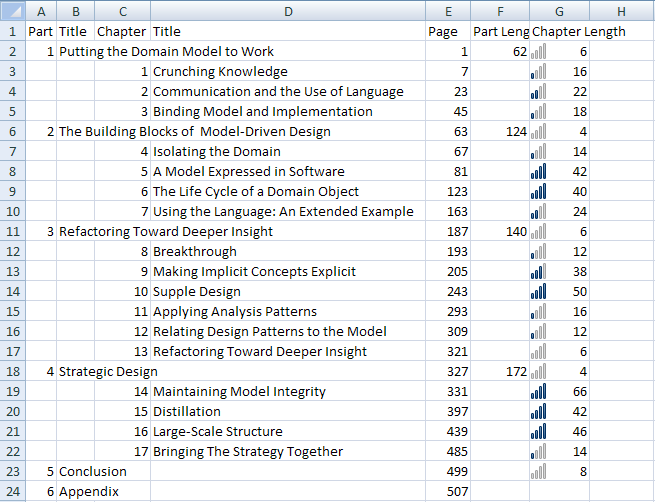Select row 18 header

point(13,371)
